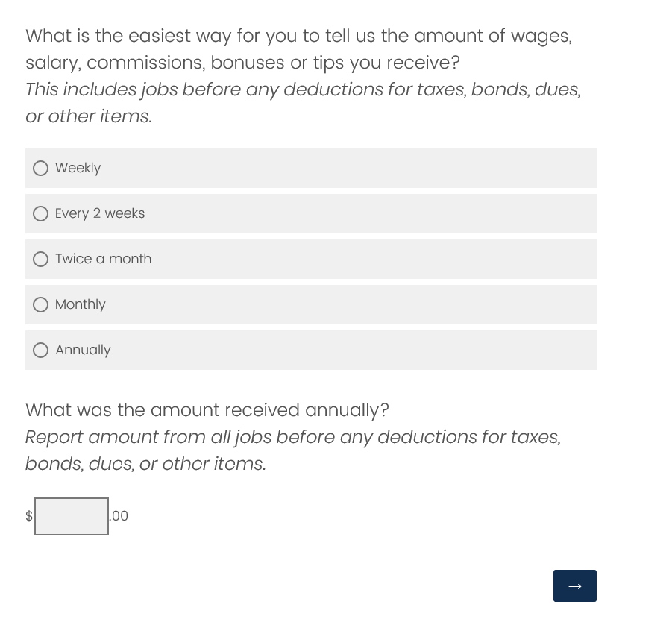Screen dimensions: 672x619
Task: Select the Monthly radio button
Action: point(41,305)
